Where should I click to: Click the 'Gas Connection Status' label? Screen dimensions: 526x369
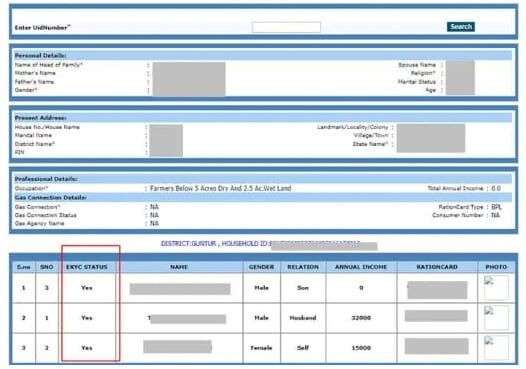[x=46, y=215]
